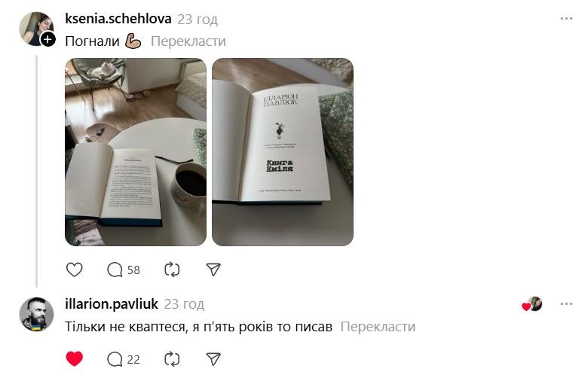Open illarion.pavliuk profile username

(x=112, y=303)
